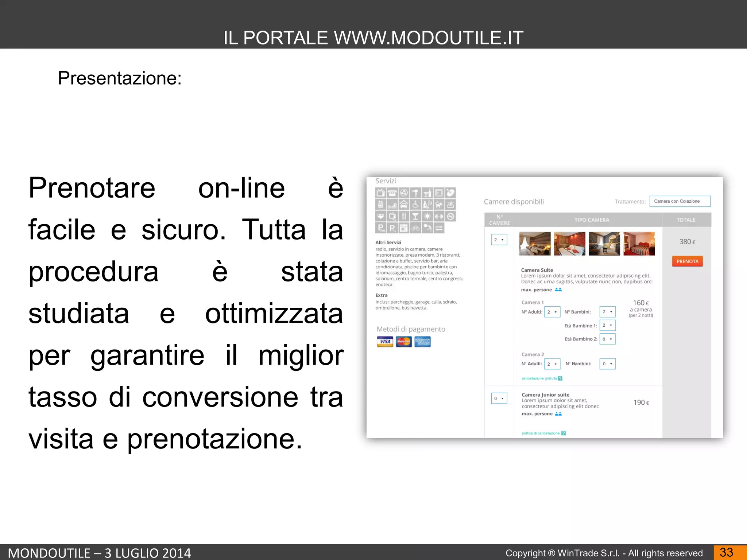
Task: Click the satellite dish service icon
Action: pos(450,192)
